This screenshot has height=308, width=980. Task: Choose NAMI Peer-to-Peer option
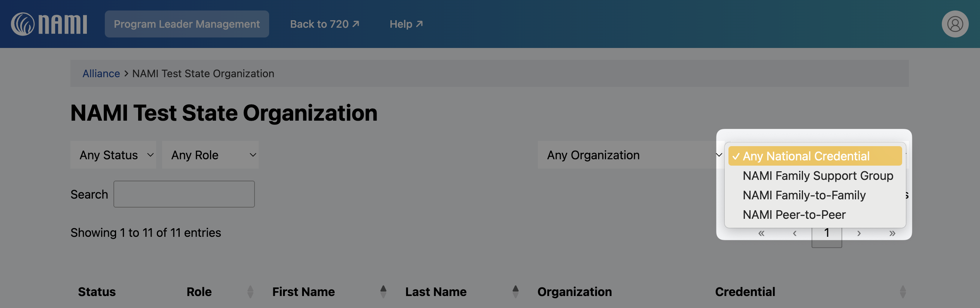(x=815, y=215)
